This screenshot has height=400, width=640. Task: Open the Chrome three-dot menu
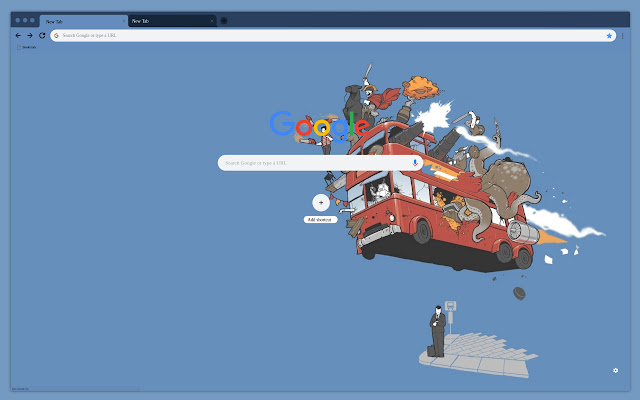tap(622, 36)
